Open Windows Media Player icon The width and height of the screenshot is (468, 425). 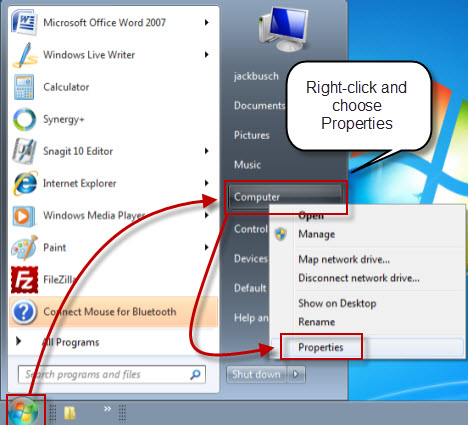[24, 216]
